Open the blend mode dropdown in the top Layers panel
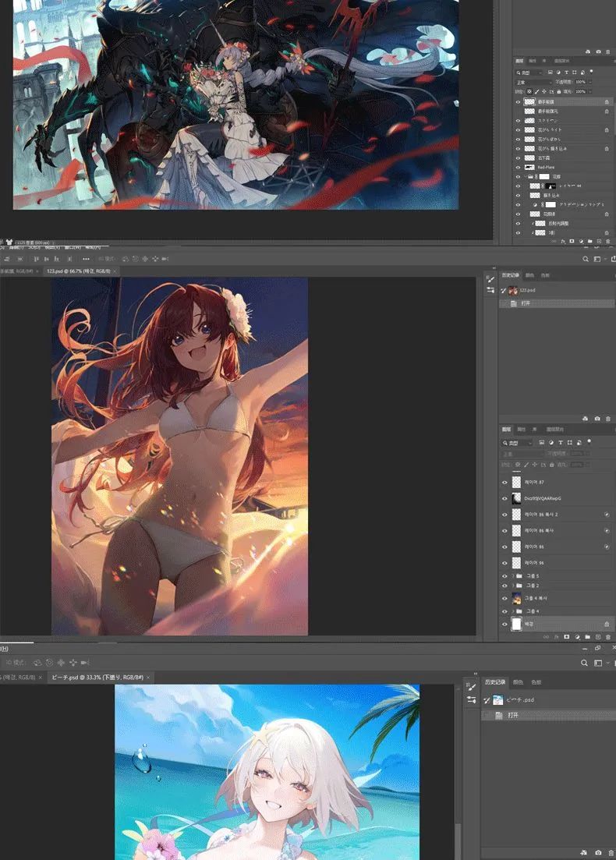Image resolution: width=616 pixels, height=860 pixels. [x=533, y=82]
